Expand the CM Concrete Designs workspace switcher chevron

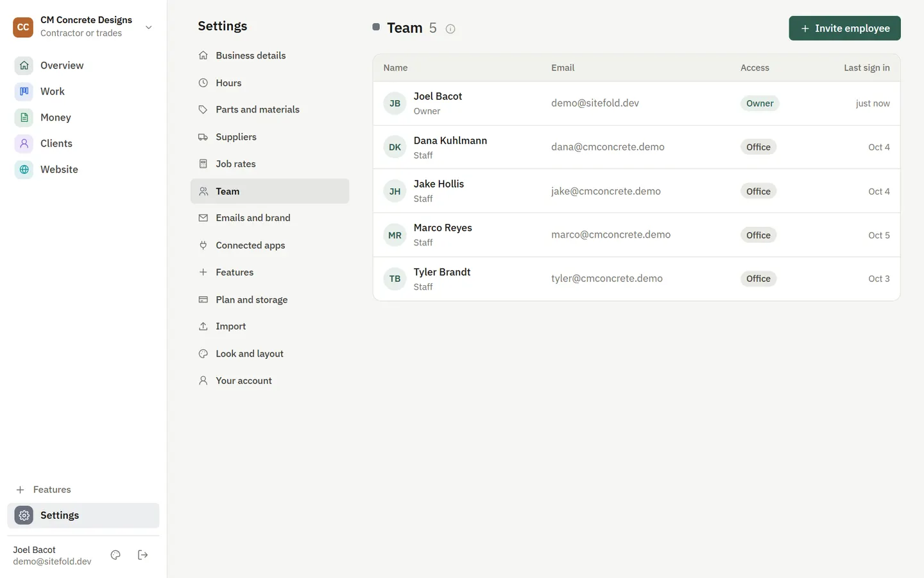(149, 27)
